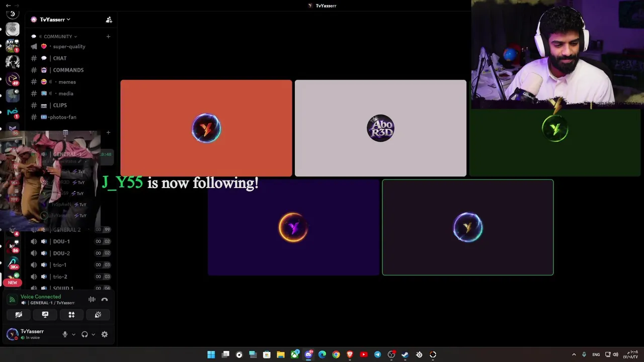Open Google Chrome from taskbar
This screenshot has width=644, height=362.
coord(336,355)
